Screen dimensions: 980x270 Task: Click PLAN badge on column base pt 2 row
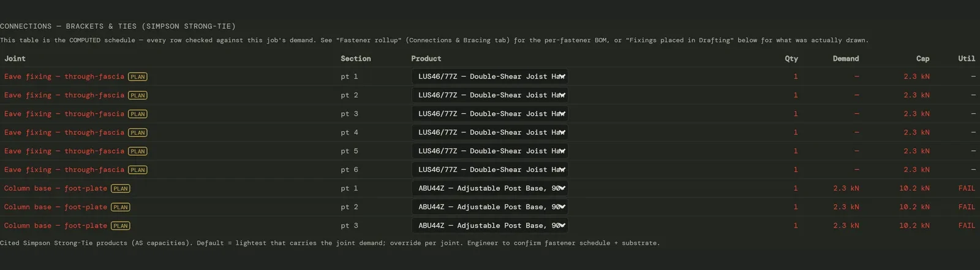(121, 207)
